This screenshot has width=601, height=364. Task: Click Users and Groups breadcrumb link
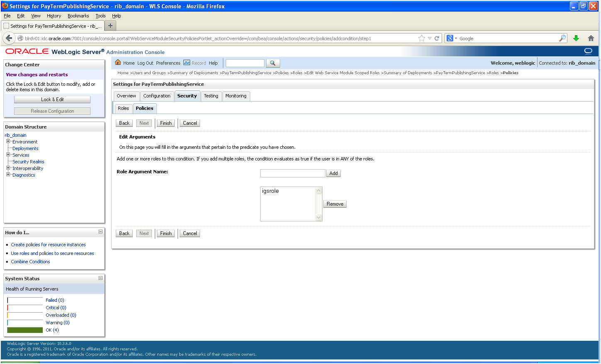[149, 73]
